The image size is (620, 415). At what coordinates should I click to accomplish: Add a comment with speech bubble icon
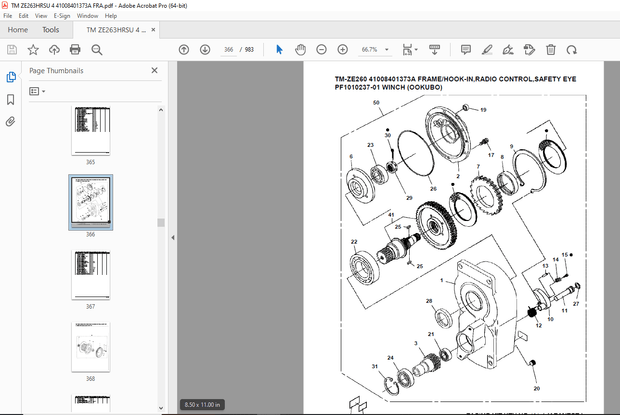point(466,49)
